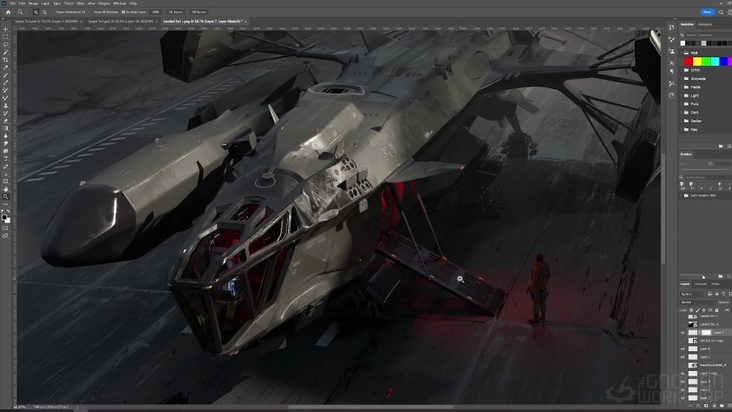Click Lock image pixels brush icon
This screenshot has width=732, height=412.
(x=698, y=310)
